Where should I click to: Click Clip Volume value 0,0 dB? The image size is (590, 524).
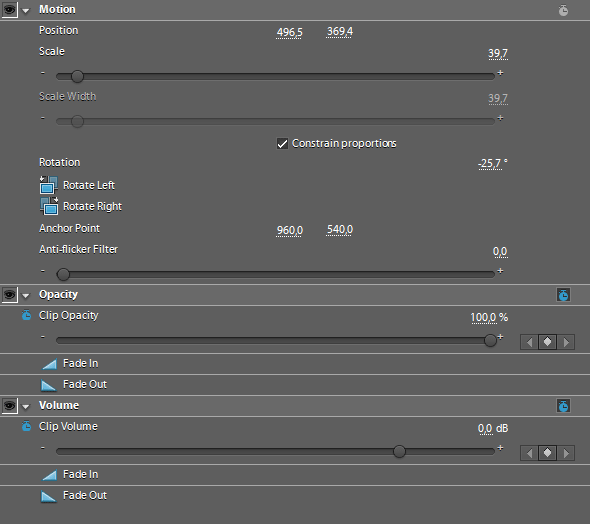(x=493, y=428)
